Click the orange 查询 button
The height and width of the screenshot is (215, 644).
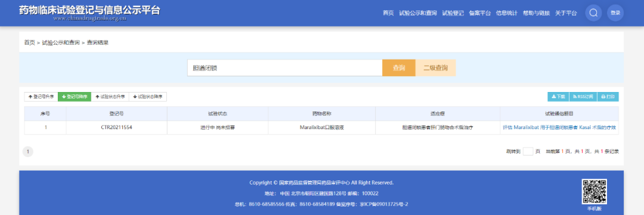tap(399, 68)
